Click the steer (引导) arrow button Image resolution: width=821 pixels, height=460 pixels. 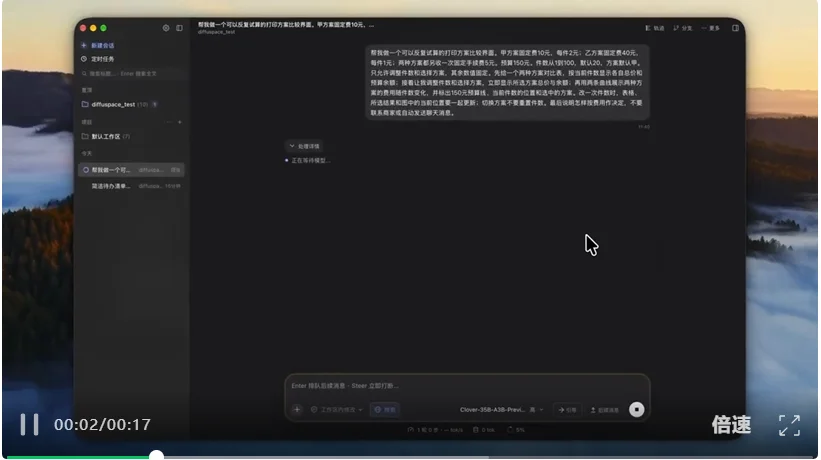[x=567, y=410]
